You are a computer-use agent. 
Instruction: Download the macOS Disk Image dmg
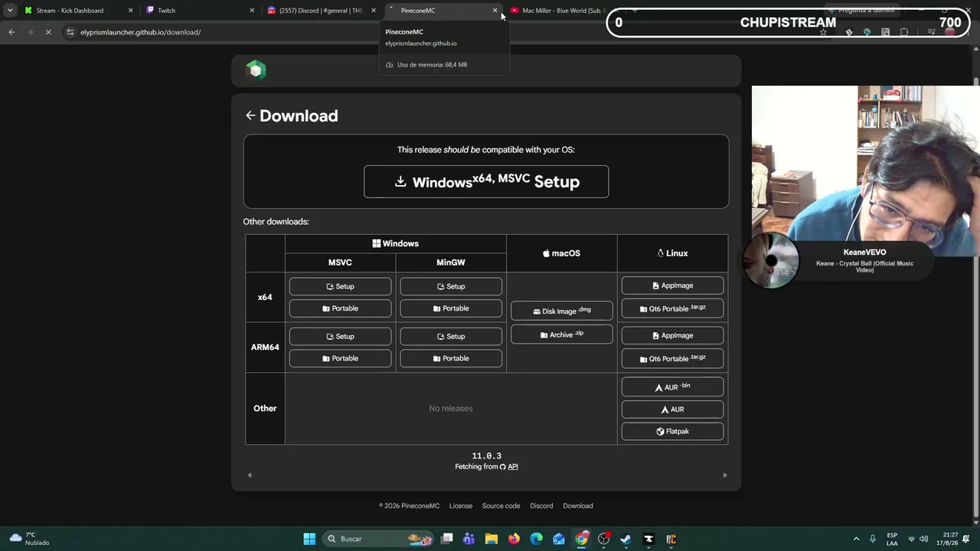coord(562,311)
